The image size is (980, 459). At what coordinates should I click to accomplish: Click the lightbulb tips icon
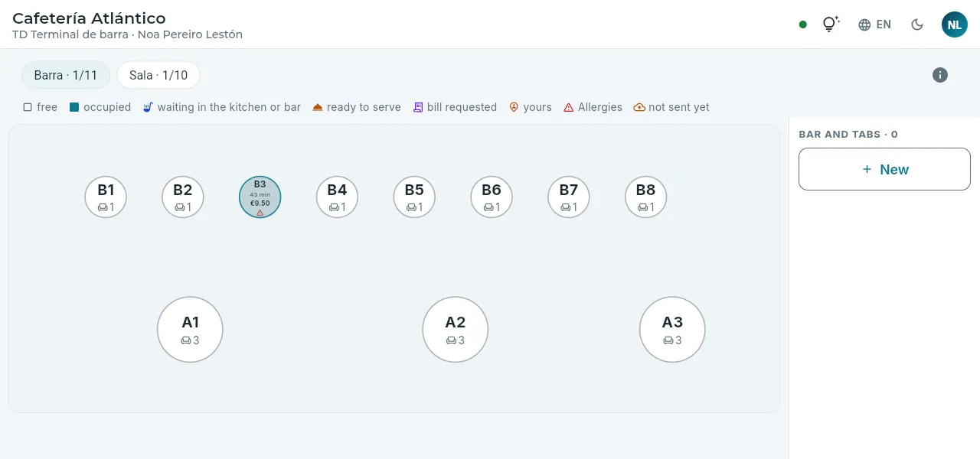831,24
